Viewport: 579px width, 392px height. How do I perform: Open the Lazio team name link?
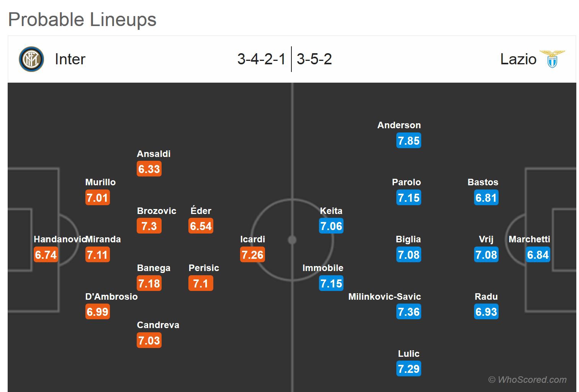(x=518, y=59)
